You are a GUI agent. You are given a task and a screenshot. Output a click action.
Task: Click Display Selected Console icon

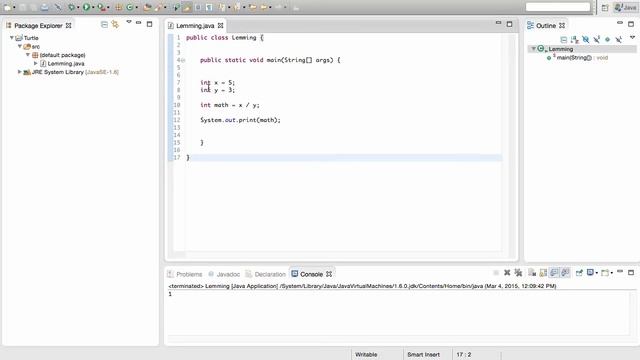pyautogui.click(x=590, y=273)
